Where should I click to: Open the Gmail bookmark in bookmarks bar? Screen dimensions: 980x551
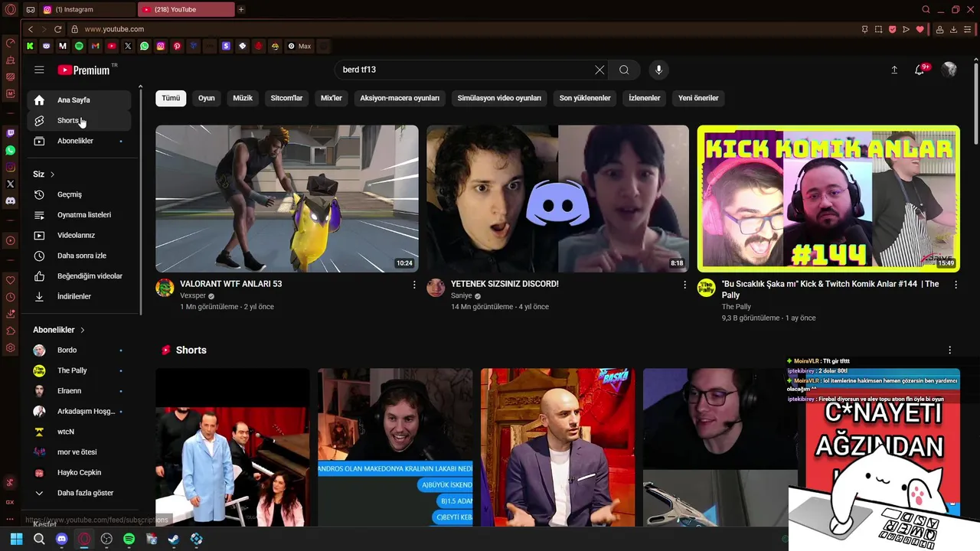tap(95, 46)
